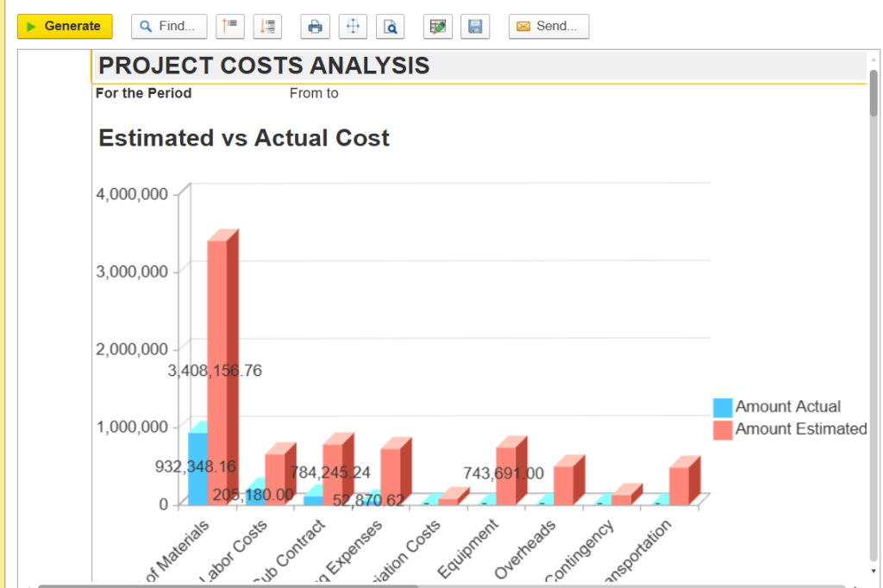Click the edit report settings icon

(438, 27)
